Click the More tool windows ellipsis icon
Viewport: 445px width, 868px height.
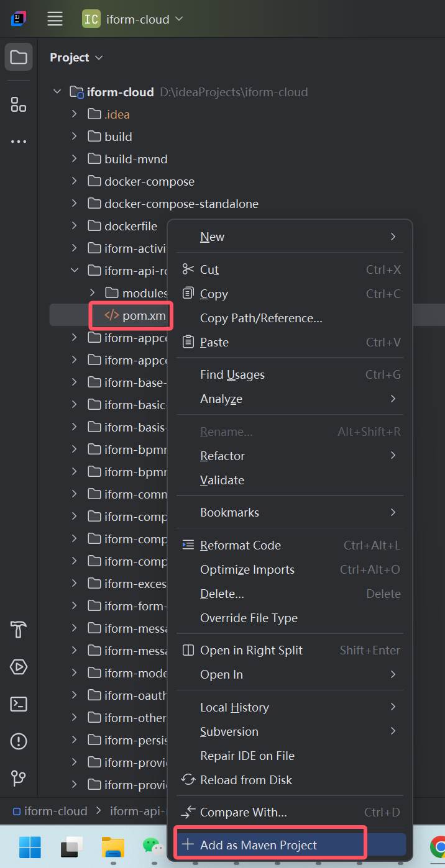tap(19, 142)
